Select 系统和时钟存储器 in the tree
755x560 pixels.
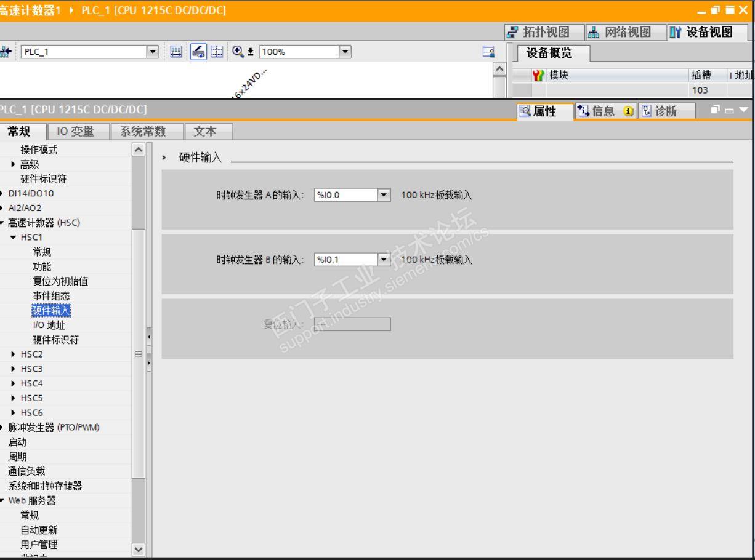pos(45,486)
